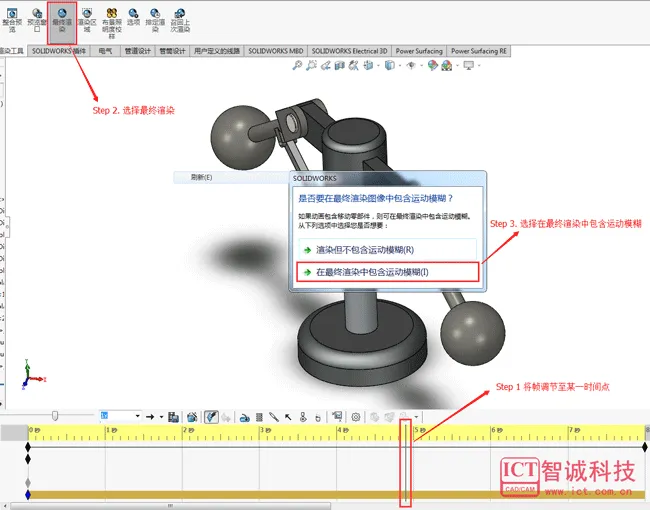This screenshot has width=650, height=510.
Task: Open the Animation Wizard icon
Action: (192, 417)
